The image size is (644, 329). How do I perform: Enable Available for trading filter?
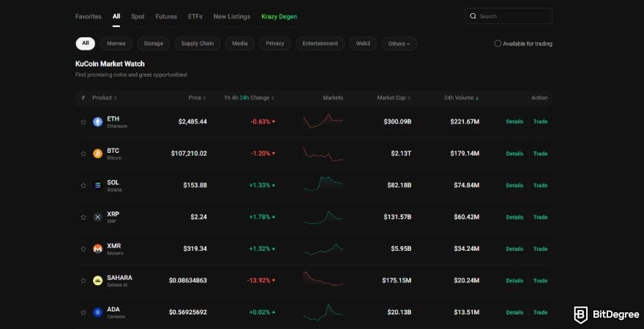click(498, 43)
